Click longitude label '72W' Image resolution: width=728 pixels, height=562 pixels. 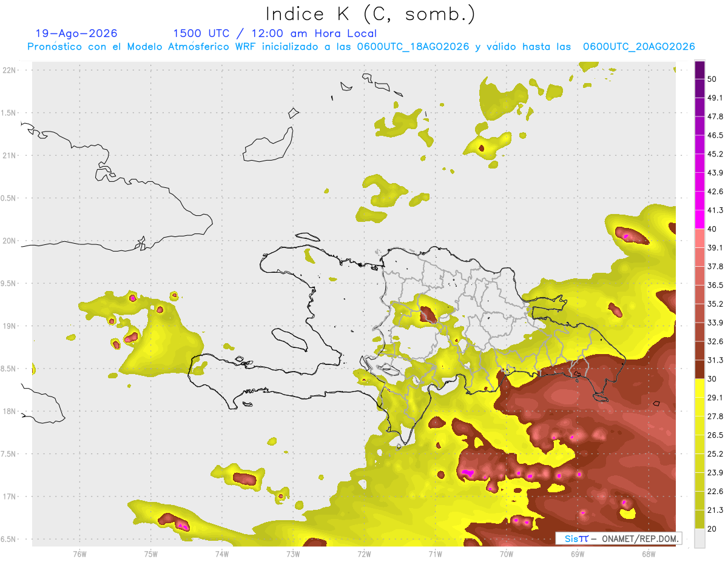coord(364,554)
